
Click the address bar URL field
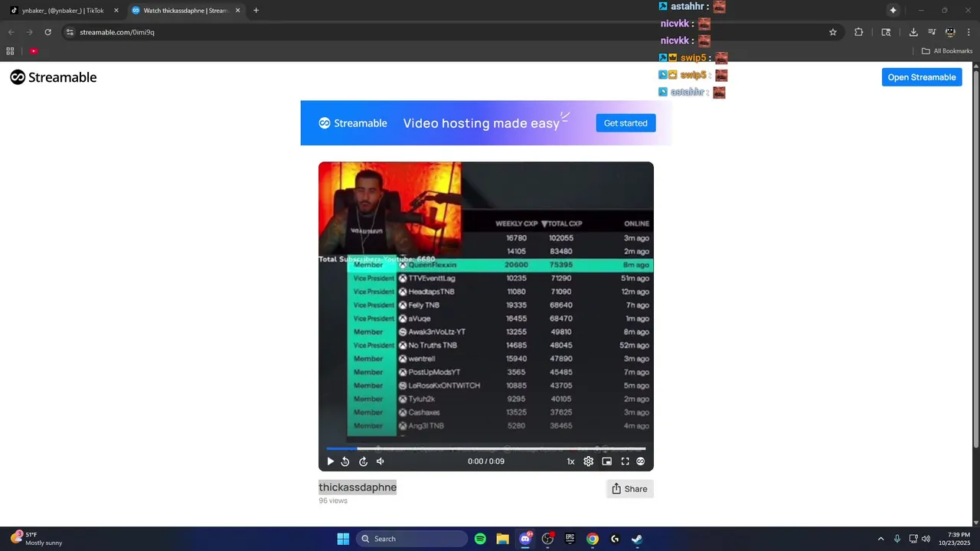click(x=452, y=32)
